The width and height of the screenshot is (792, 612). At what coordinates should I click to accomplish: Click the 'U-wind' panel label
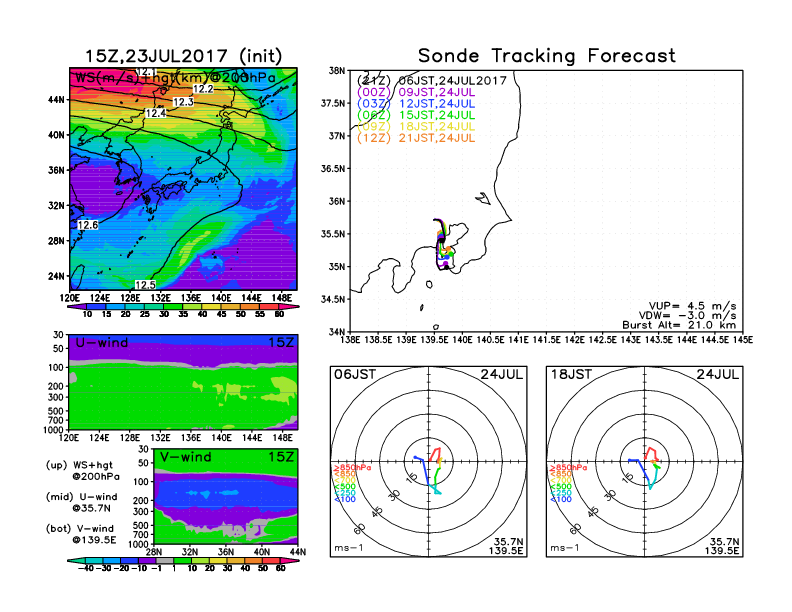102,342
